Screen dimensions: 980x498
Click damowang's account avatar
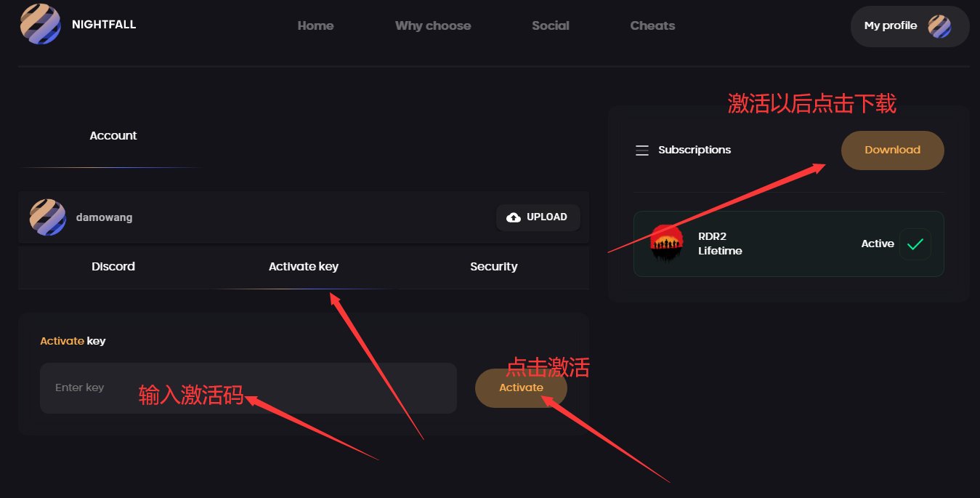tap(48, 217)
